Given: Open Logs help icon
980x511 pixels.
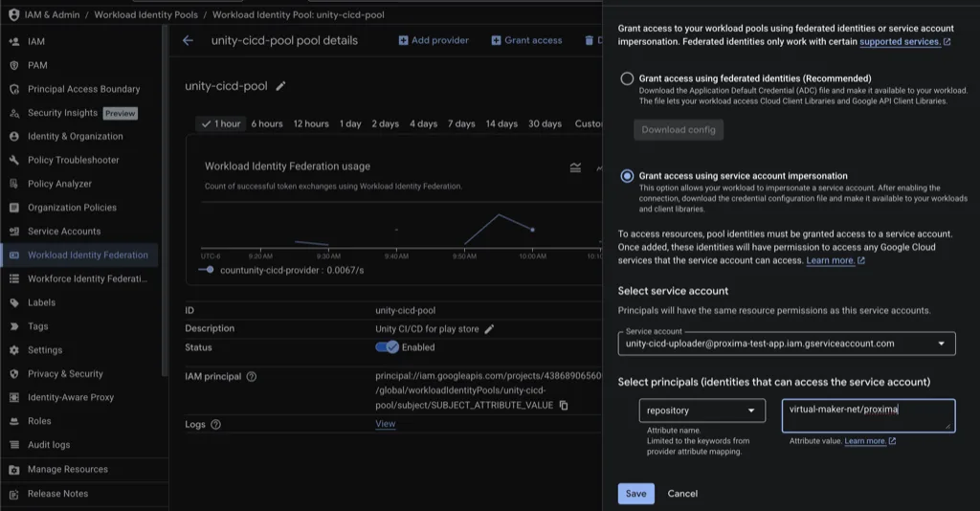Looking at the screenshot, I should tap(215, 424).
